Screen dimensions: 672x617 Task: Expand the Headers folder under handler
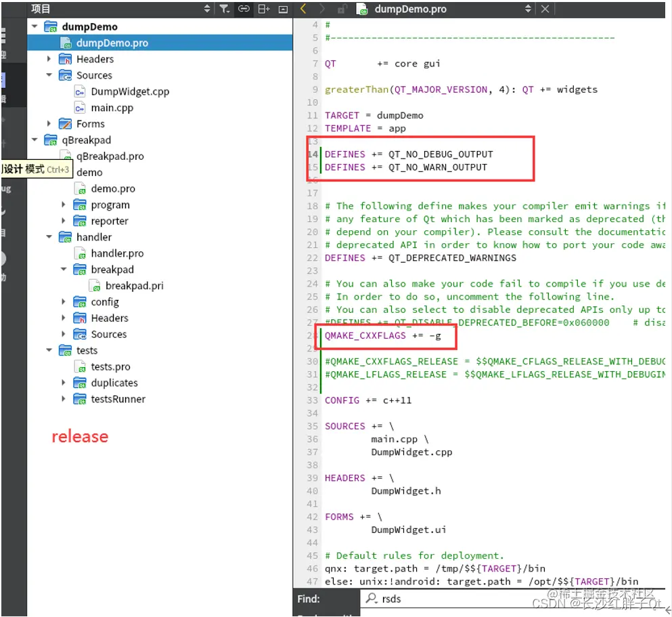64,318
